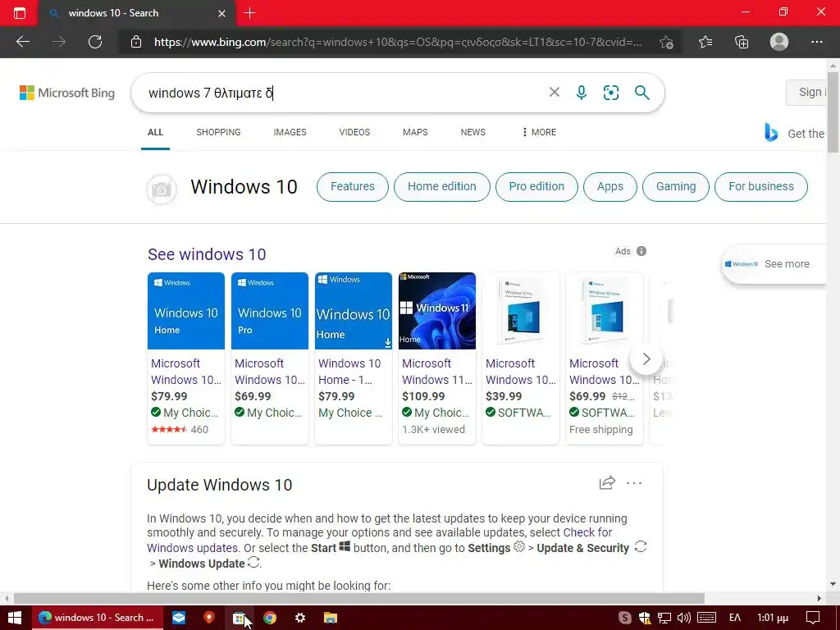Viewport: 840px width, 630px height.
Task: Switch to the SHOPPING tab
Action: coord(218,132)
